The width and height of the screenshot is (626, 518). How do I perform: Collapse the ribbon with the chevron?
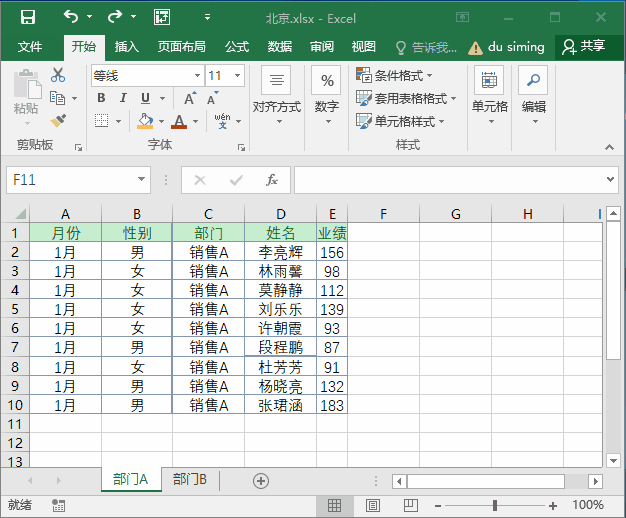pyautogui.click(x=609, y=147)
